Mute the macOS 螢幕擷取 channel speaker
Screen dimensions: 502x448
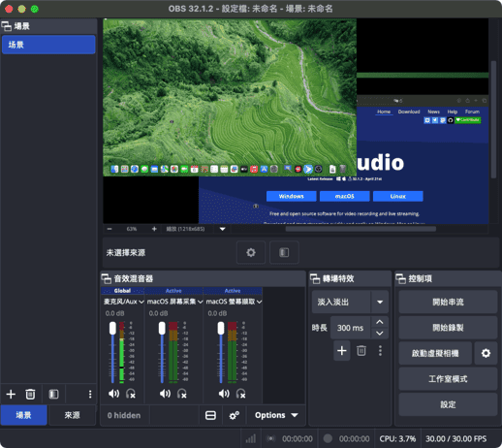(x=224, y=394)
